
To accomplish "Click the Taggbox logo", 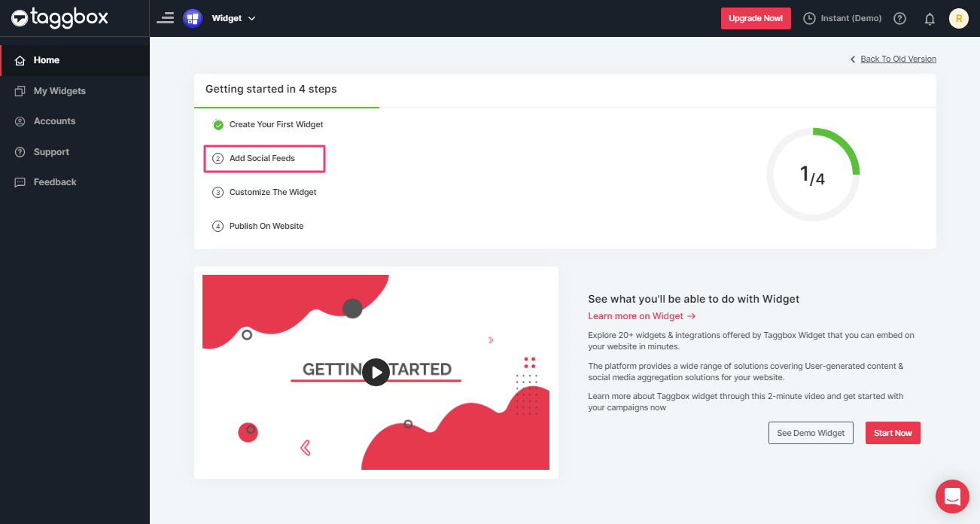I will click(59, 17).
